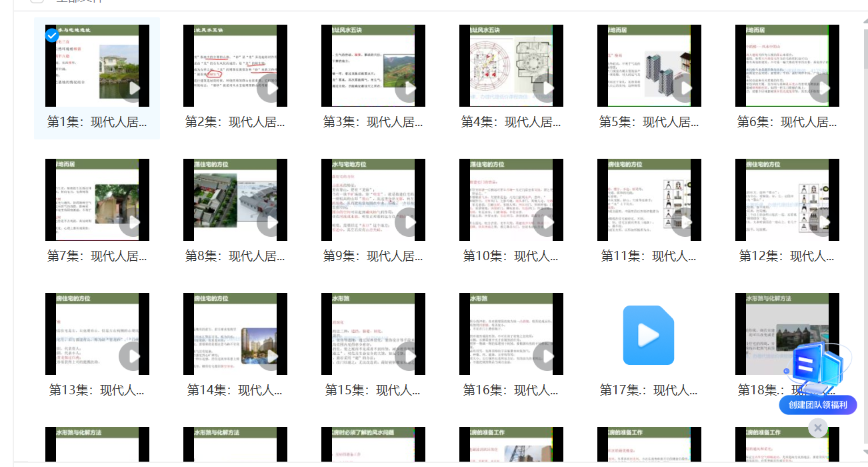Screen dimensions: 868x467
Task: Dismiss the floating team promo widget
Action: point(817,428)
